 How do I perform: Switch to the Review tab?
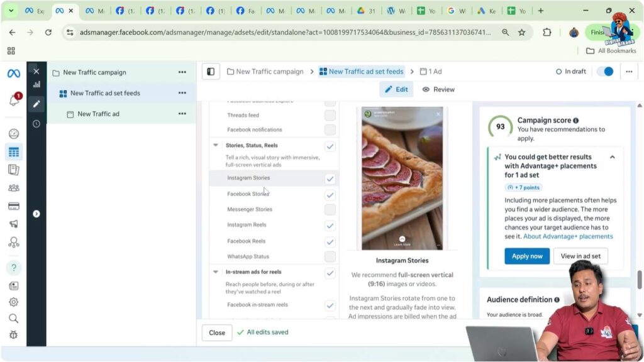438,89
